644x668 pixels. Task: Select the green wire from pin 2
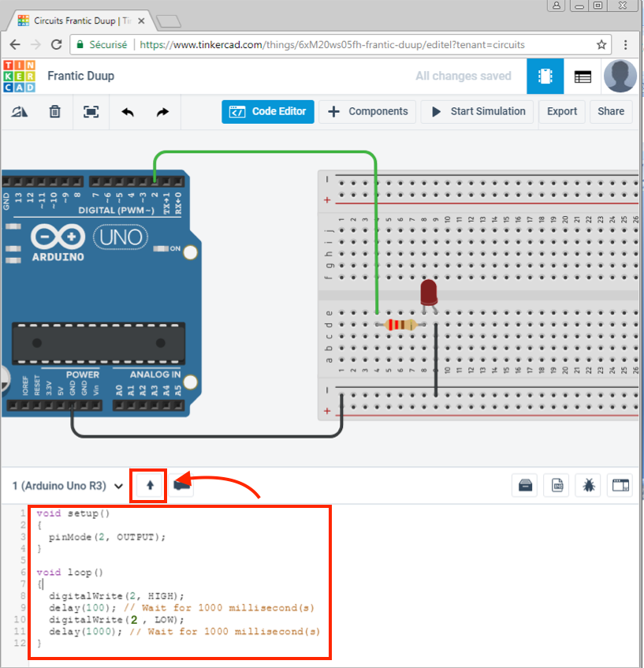[266, 151]
